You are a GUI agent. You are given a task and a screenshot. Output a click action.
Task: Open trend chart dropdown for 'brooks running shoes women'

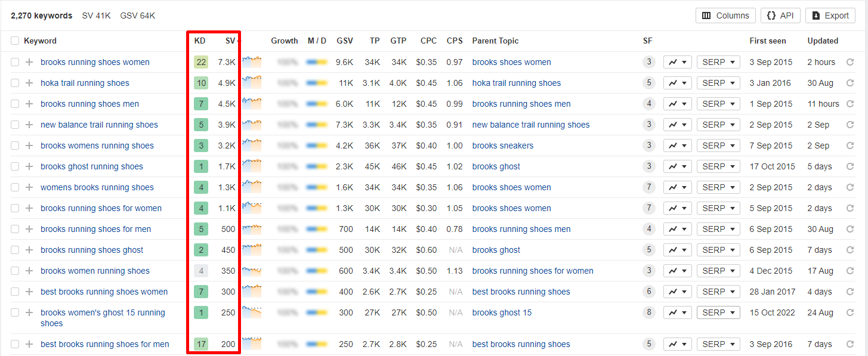pyautogui.click(x=678, y=62)
